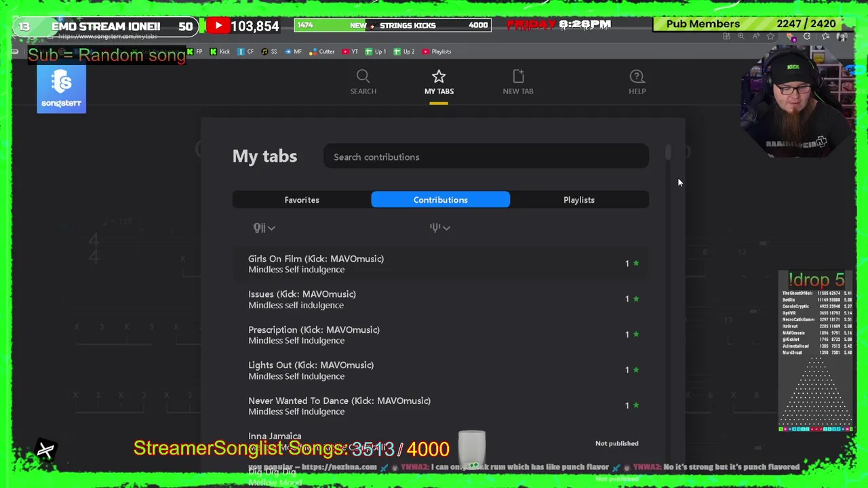
Task: Click the My tabs heading
Action: point(264,156)
